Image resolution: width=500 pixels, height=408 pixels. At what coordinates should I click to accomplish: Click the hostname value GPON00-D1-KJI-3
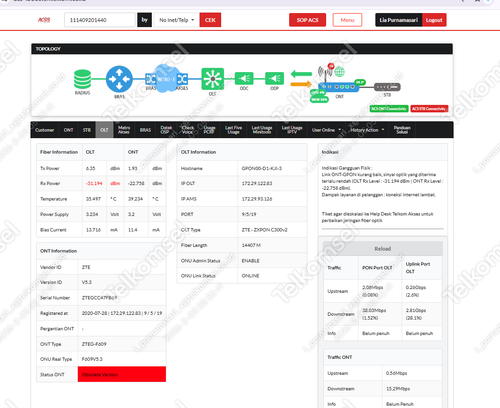[262, 168]
